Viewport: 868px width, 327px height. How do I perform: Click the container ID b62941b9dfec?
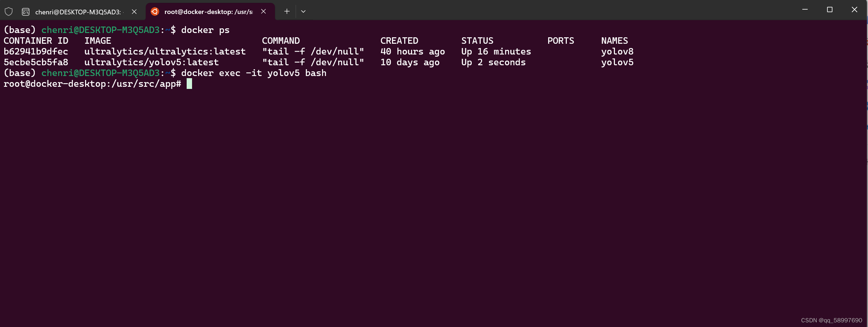tap(36, 52)
